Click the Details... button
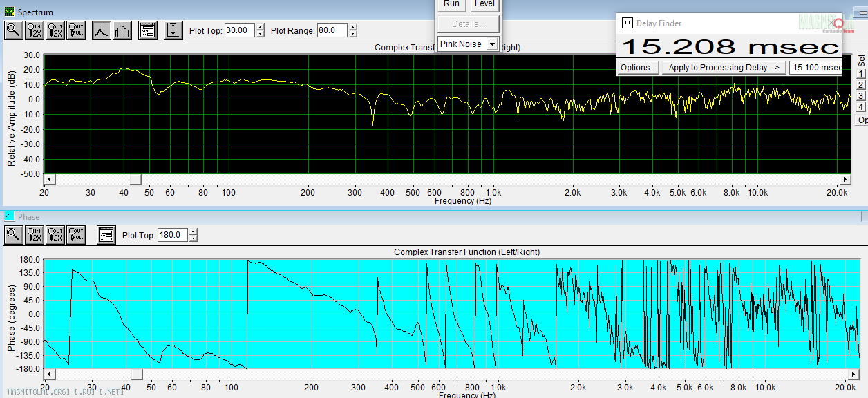 469,23
